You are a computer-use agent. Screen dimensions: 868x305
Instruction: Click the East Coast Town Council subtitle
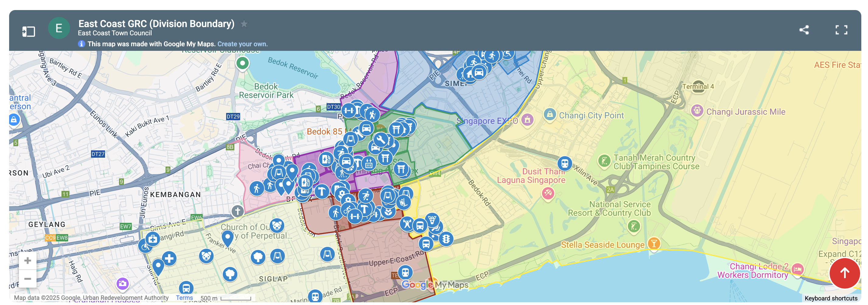pyautogui.click(x=114, y=33)
